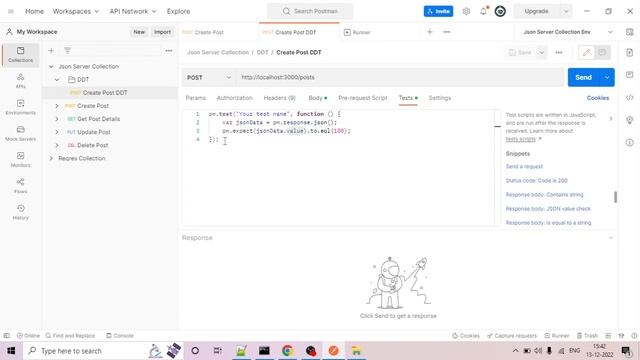640x360 pixels.
Task: Open notifications bell icon
Action: (x=483, y=11)
